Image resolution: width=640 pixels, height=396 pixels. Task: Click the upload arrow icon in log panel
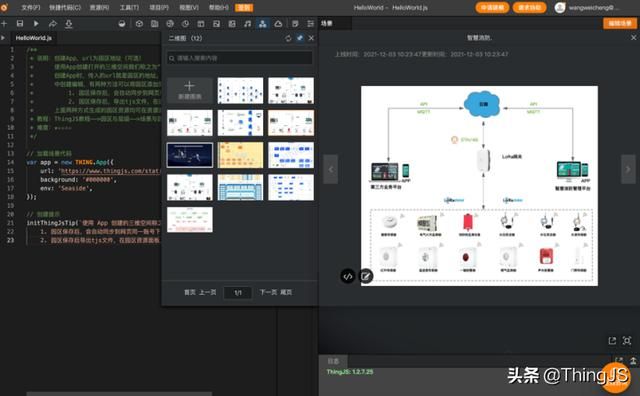point(633,361)
